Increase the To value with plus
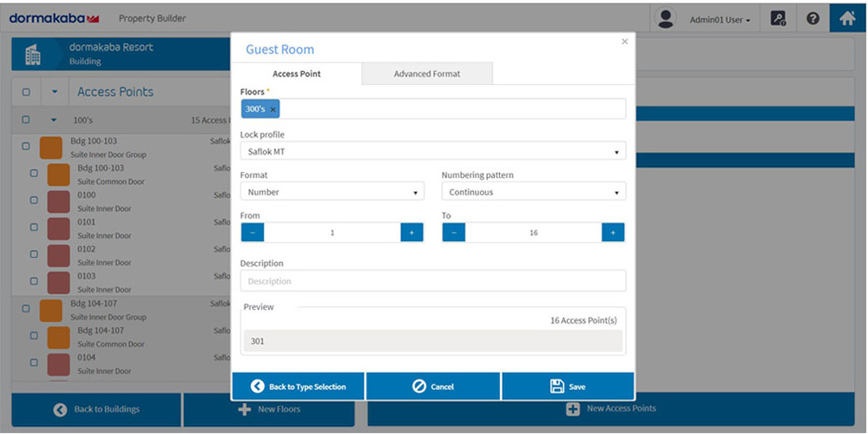 pyautogui.click(x=613, y=233)
